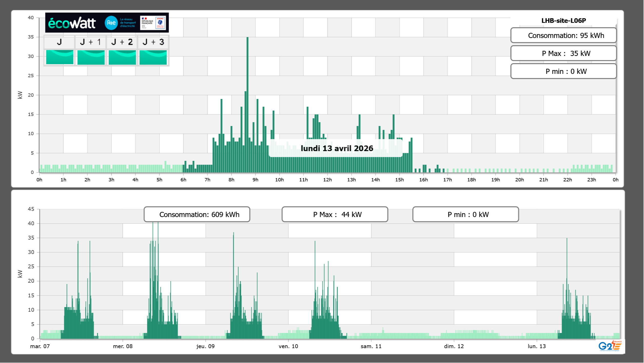644x363 pixels.
Task: Click the RTE round logo
Action: point(111,23)
